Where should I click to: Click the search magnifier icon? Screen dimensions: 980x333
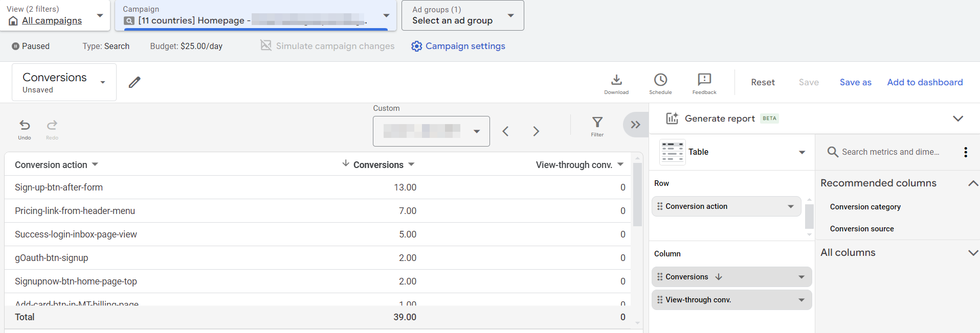833,152
